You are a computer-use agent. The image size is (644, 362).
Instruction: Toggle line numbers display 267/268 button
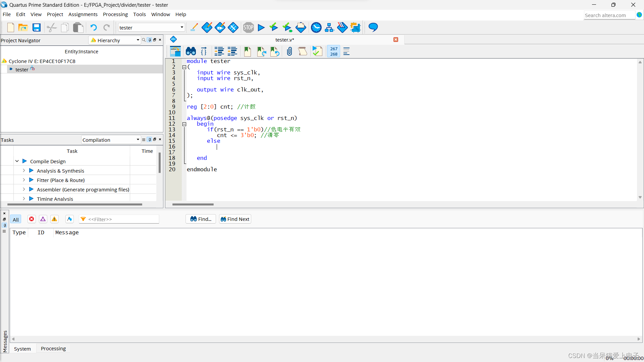pos(333,51)
